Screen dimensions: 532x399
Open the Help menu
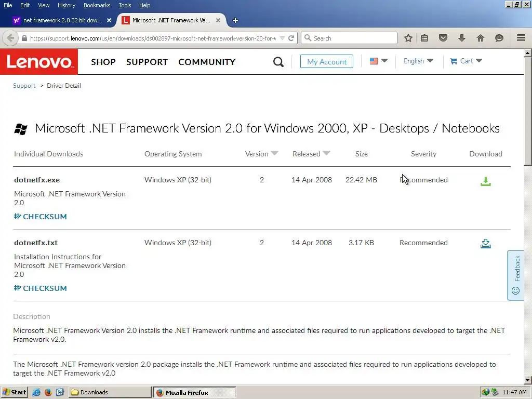click(145, 5)
